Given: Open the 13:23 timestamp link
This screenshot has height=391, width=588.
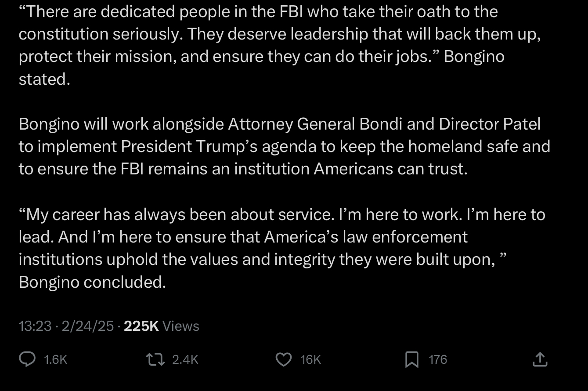Looking at the screenshot, I should click(x=35, y=326).
